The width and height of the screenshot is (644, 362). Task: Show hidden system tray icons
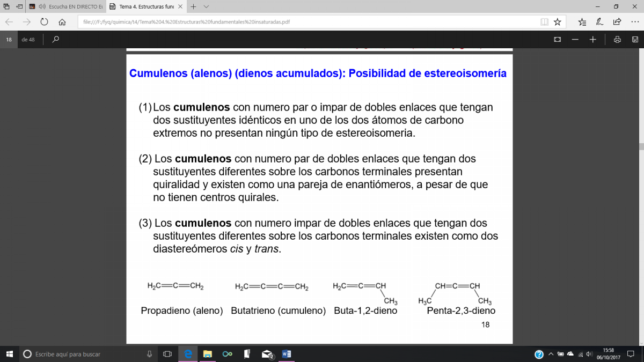tap(551, 354)
